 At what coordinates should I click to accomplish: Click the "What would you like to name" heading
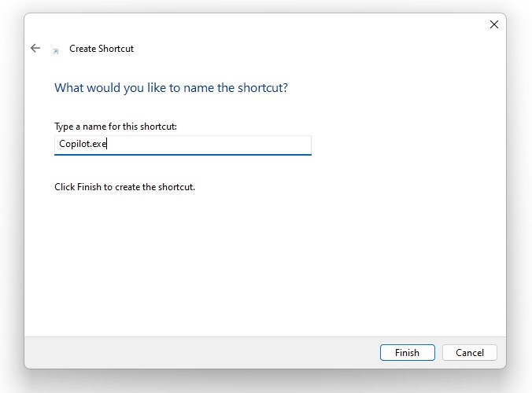tap(171, 88)
